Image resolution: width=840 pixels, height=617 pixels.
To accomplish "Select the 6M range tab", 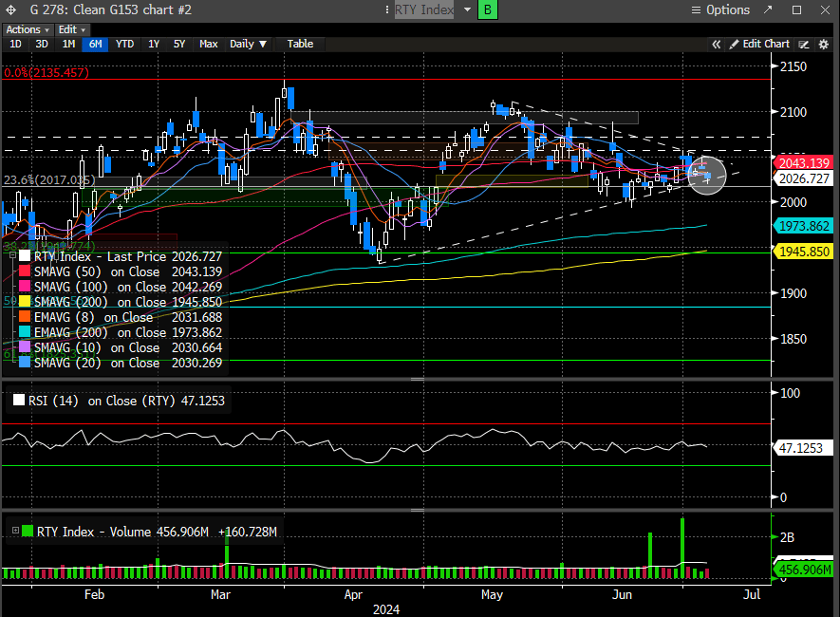I will tap(95, 44).
